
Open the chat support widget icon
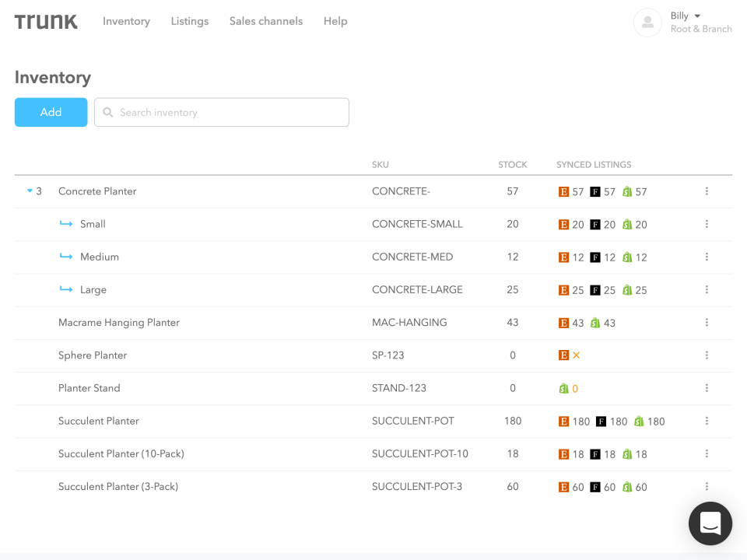pyautogui.click(x=710, y=523)
